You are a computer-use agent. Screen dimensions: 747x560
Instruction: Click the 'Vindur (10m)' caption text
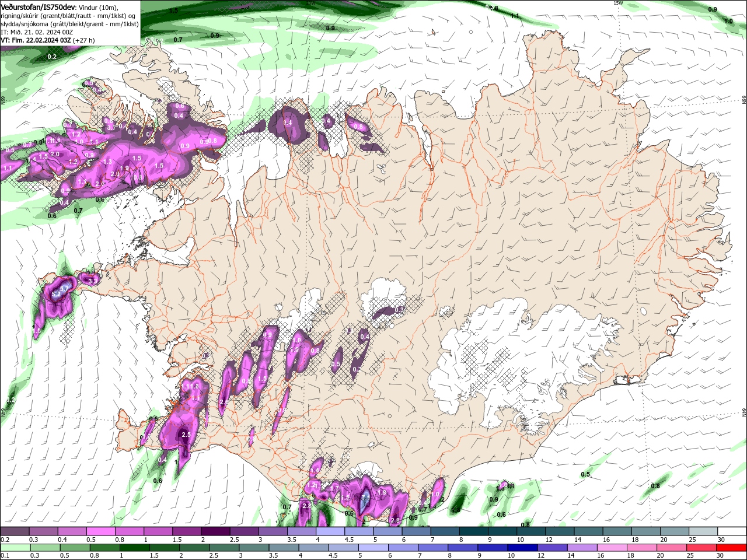(x=97, y=8)
